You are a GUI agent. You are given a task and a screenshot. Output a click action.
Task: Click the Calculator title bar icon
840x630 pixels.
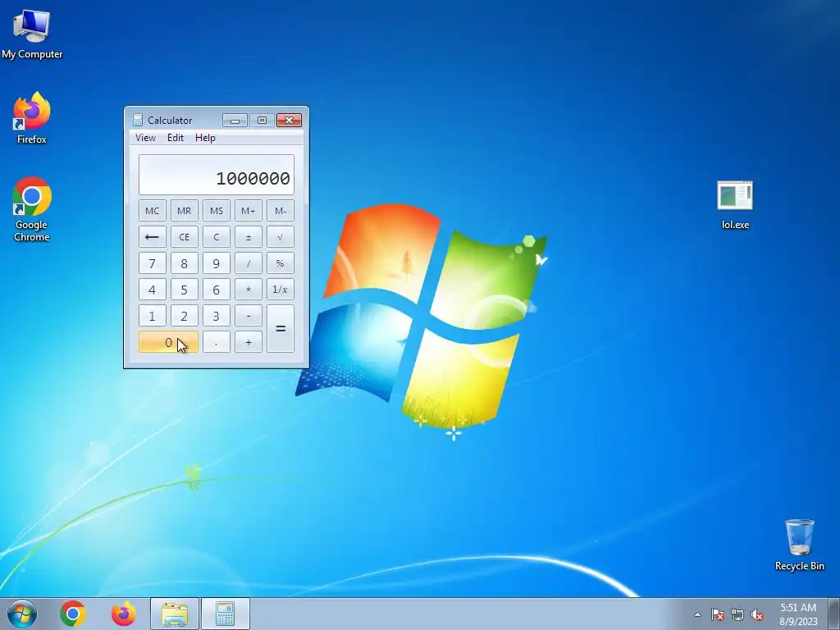(138, 120)
